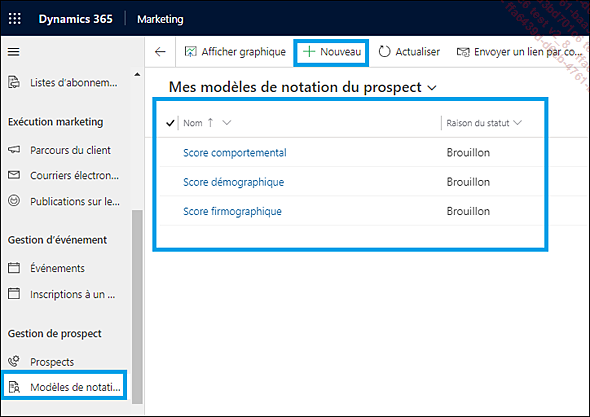The image size is (590, 417).
Task: Select Prospects in the sidebar
Action: 52,362
